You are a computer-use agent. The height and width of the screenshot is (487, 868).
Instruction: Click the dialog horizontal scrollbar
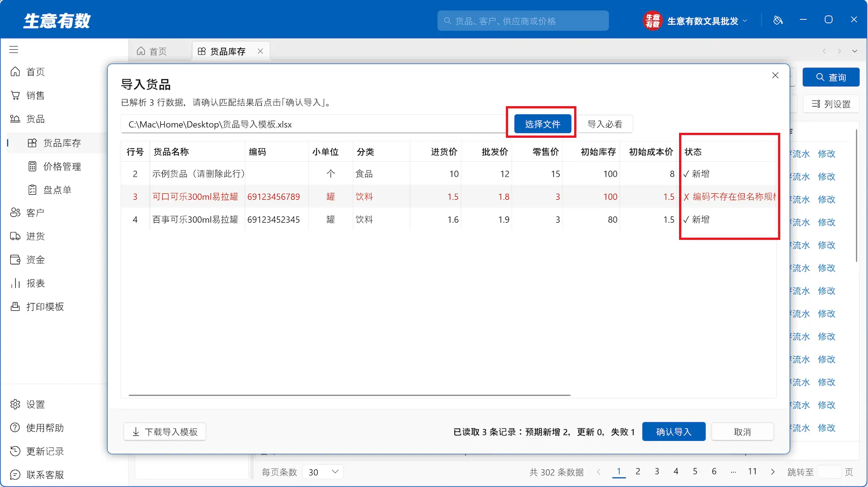coord(349,395)
